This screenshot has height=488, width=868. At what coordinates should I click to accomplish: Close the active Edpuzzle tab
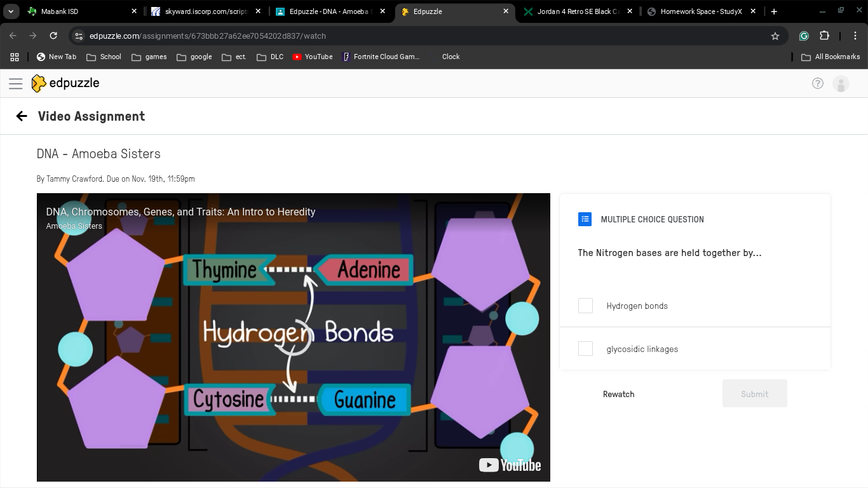click(506, 11)
